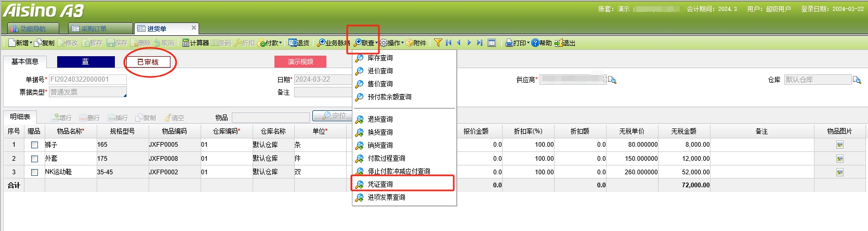Click the 定位 locate button

333,116
